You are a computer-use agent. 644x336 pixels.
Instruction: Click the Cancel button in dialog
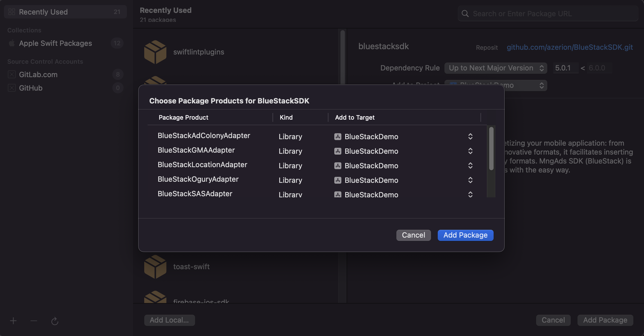point(413,235)
